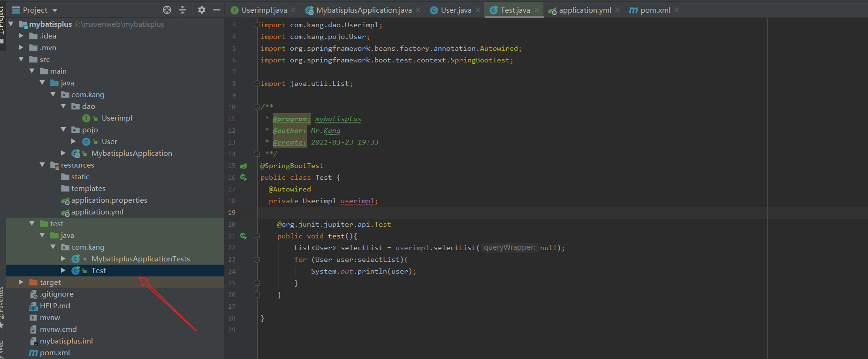Select application.yml in project tree

point(97,212)
